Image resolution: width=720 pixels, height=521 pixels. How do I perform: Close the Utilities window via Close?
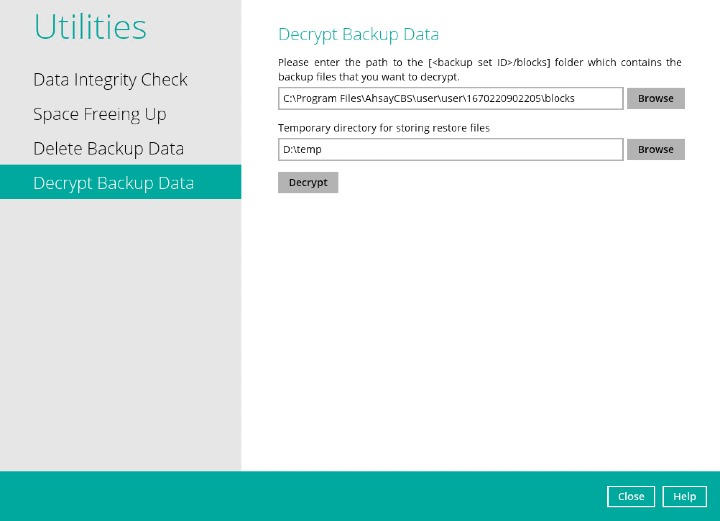[x=631, y=496]
